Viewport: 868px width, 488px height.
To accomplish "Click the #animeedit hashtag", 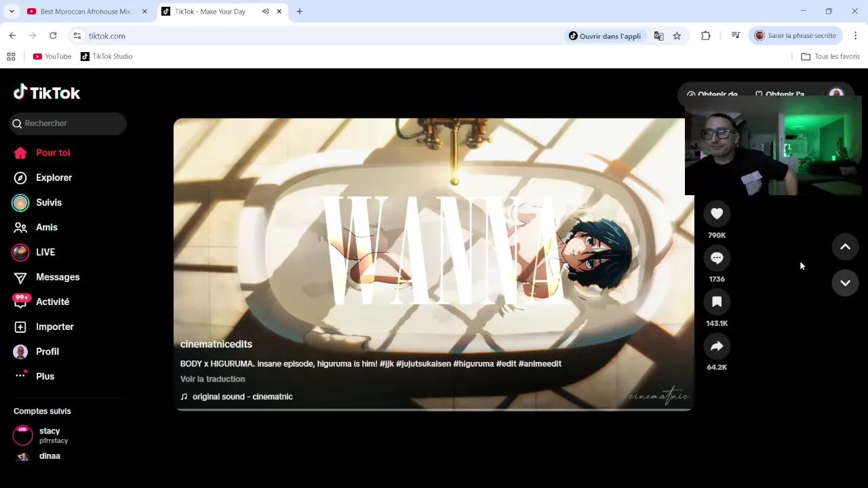I will click(540, 364).
